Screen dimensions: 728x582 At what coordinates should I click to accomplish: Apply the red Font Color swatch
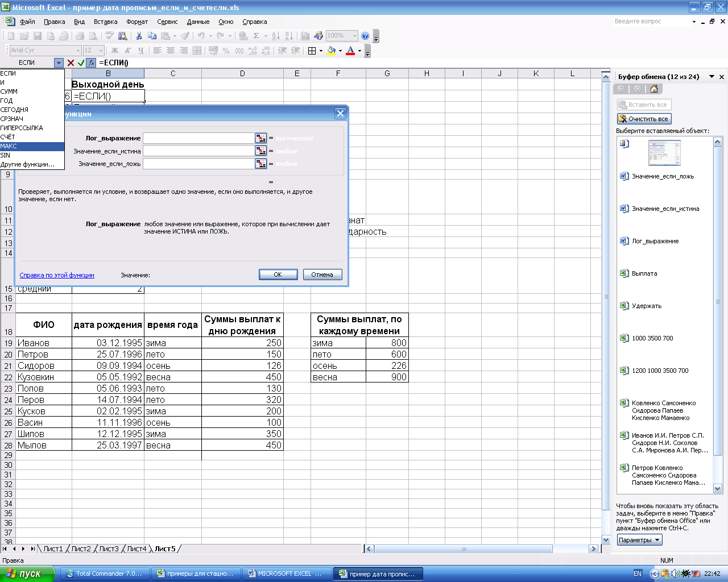350,51
